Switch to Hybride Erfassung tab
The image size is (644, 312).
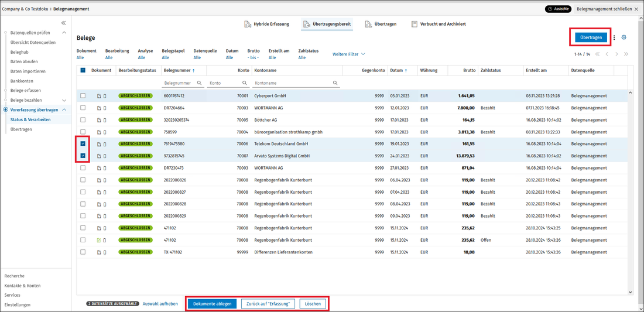pyautogui.click(x=266, y=24)
